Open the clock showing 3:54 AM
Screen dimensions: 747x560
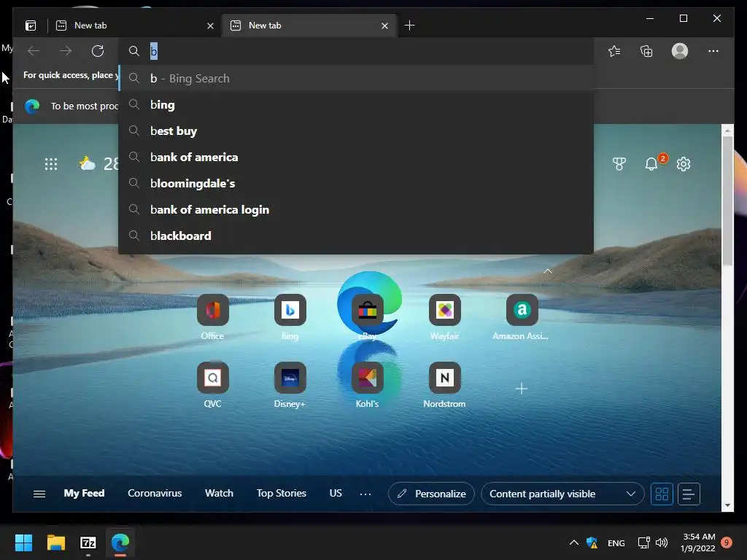[698, 542]
